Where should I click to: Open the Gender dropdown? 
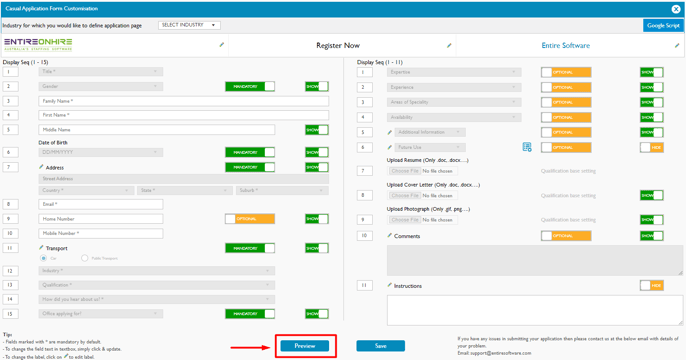point(101,86)
